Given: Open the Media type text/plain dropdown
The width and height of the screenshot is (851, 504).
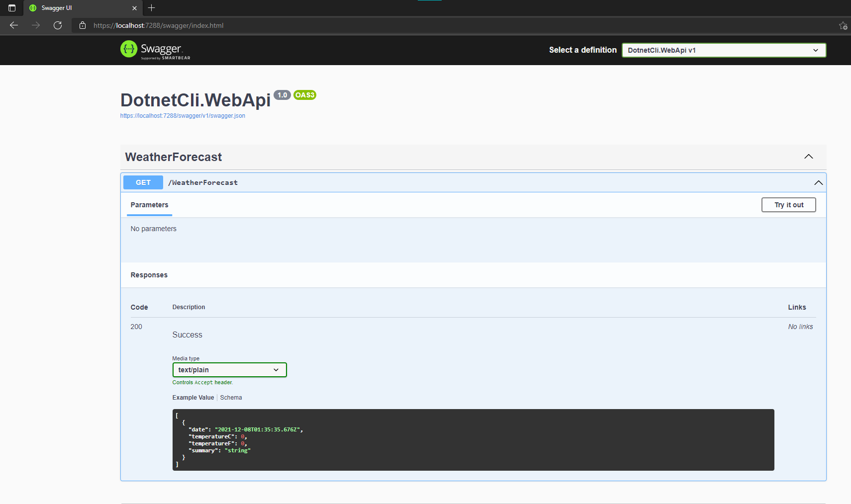Looking at the screenshot, I should coord(229,370).
